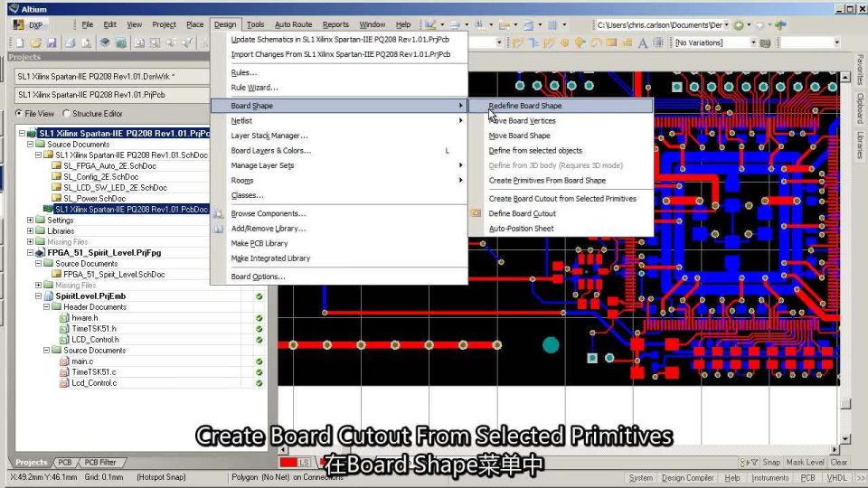The image size is (868, 488).
Task: Click the Define Board Cutout menu icon
Action: pyautogui.click(x=476, y=213)
